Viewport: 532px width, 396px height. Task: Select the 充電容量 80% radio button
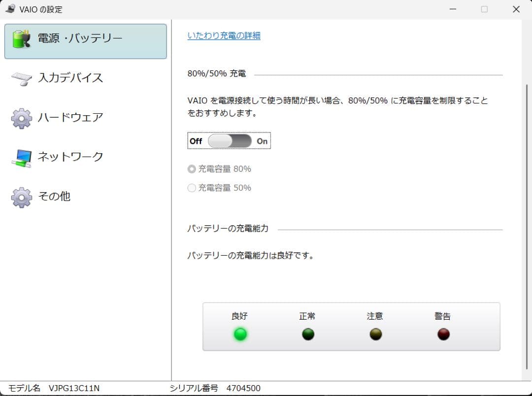191,169
